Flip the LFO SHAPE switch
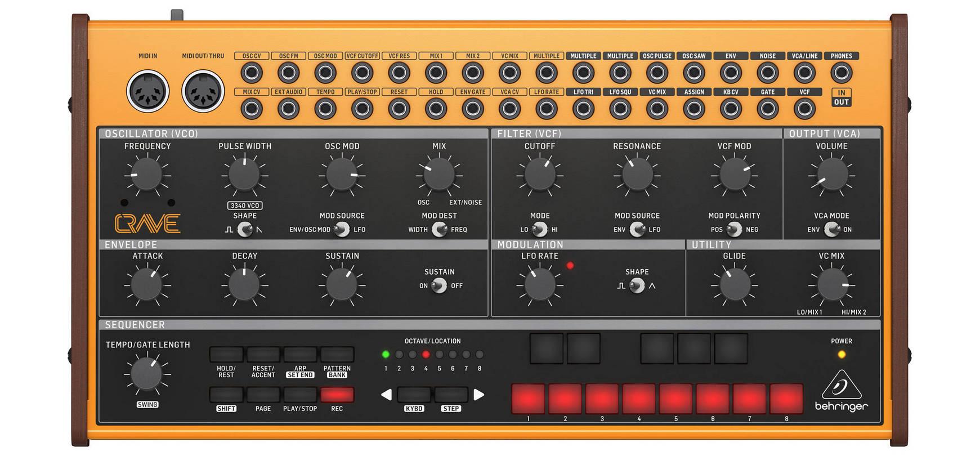 pos(637,285)
